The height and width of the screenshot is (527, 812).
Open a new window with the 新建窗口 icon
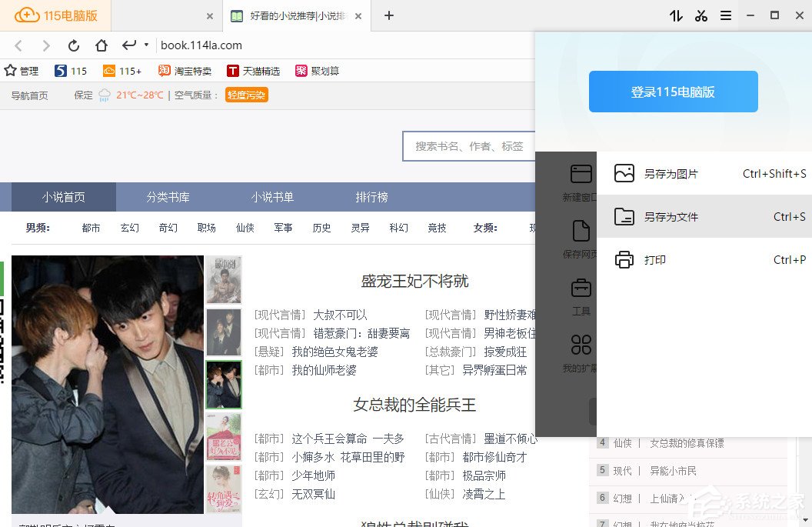[581, 173]
